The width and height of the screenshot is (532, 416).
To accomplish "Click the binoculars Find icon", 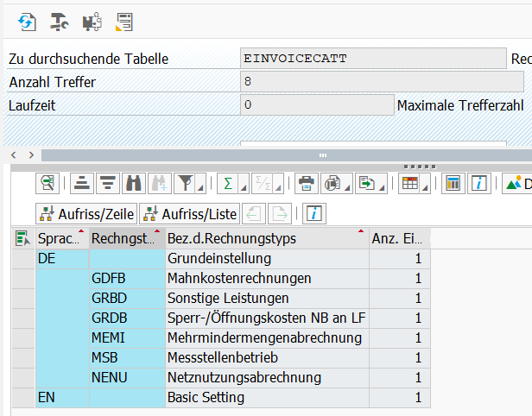I will [x=133, y=183].
